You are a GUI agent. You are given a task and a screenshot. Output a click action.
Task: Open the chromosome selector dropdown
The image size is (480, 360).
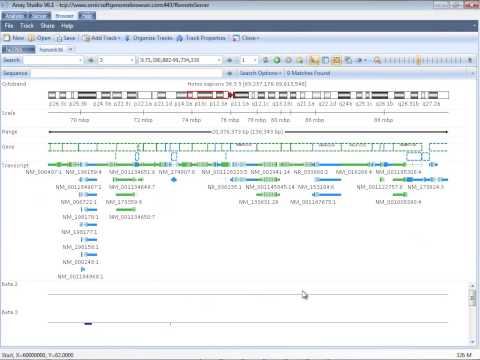[x=132, y=60]
